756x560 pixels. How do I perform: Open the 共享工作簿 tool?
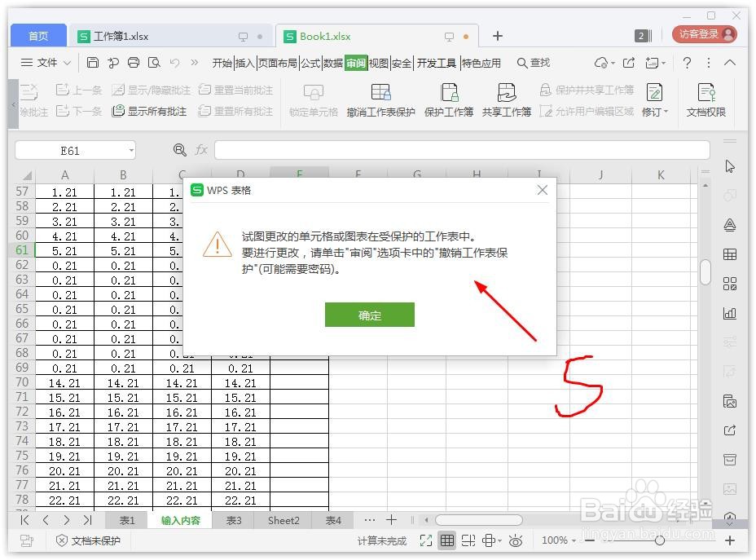[506, 99]
